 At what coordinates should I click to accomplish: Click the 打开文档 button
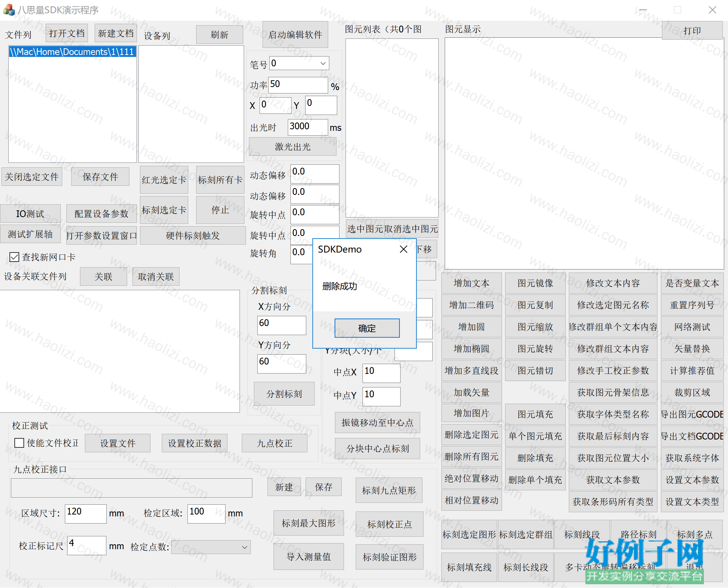[67, 33]
